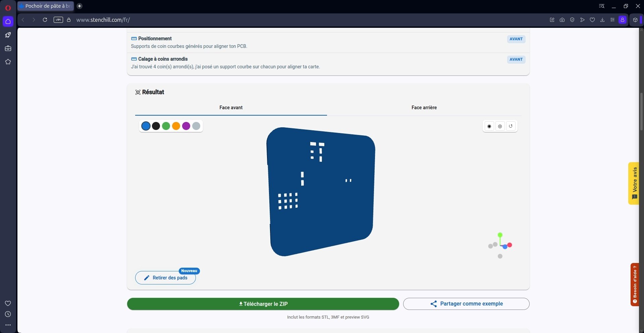Viewport: 644px width, 333px height.
Task: Choose the blue stencil color swatch
Action: (146, 126)
